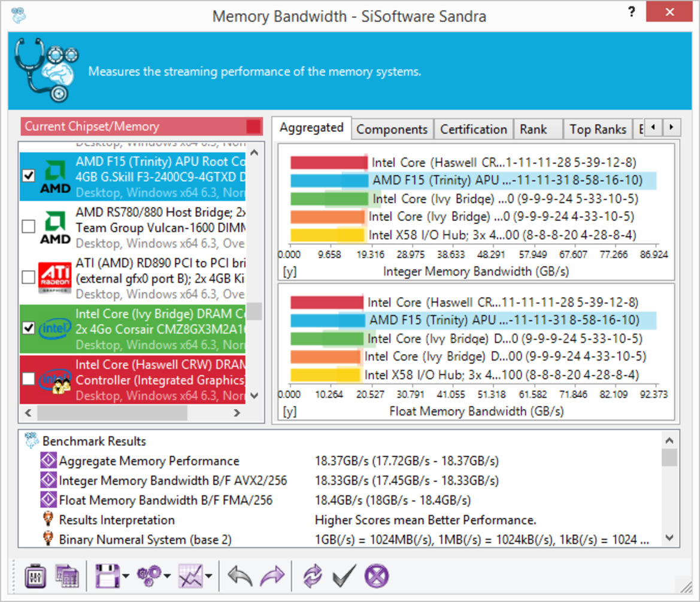Select the '2x 4Go Corsair CMZ8GX3M2A1' row text
700x602 pixels.
[160, 329]
